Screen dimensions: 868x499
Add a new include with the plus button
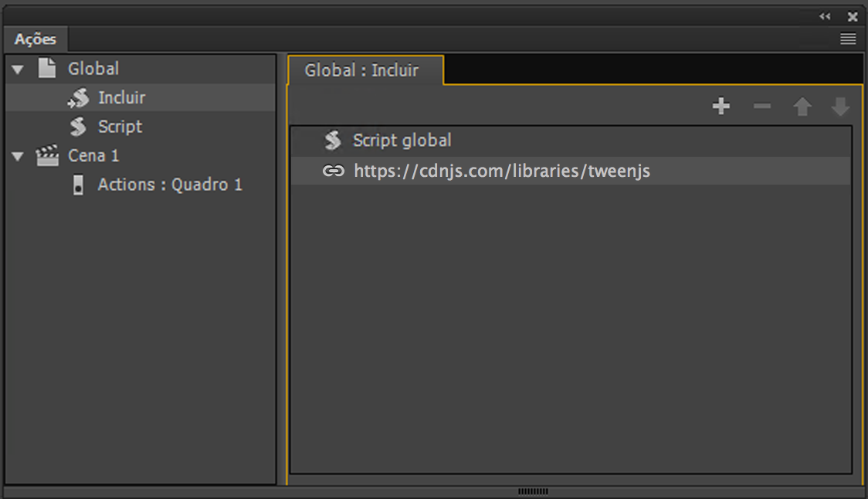tap(721, 106)
